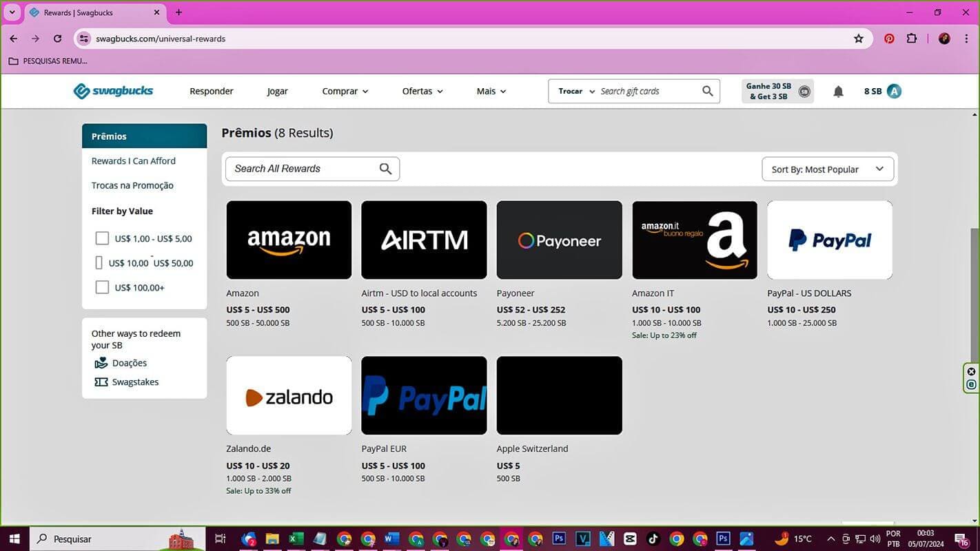Click the Swagstakes ticket icon
The height and width of the screenshot is (551, 980).
pyautogui.click(x=101, y=382)
